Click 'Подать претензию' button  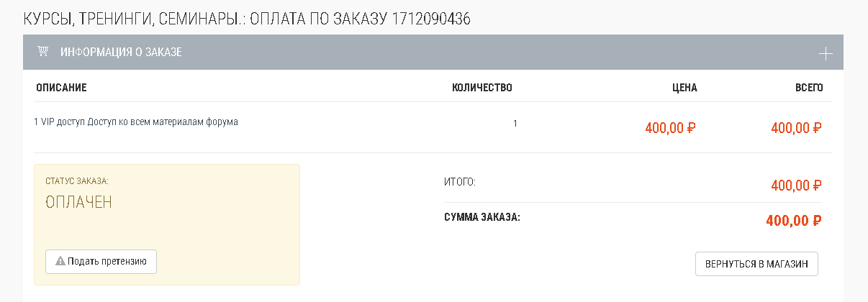(x=101, y=262)
